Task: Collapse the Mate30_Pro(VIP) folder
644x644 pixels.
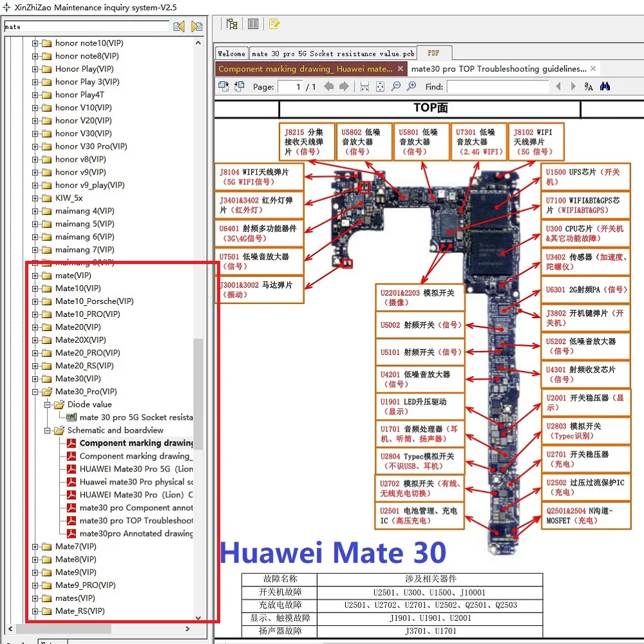Action: pyautogui.click(x=35, y=392)
